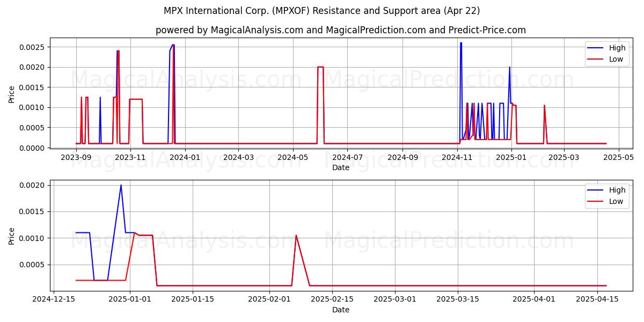Click the 2025-04-15 date tick label
Viewport: 644px width, 322px height.
pyautogui.click(x=597, y=299)
